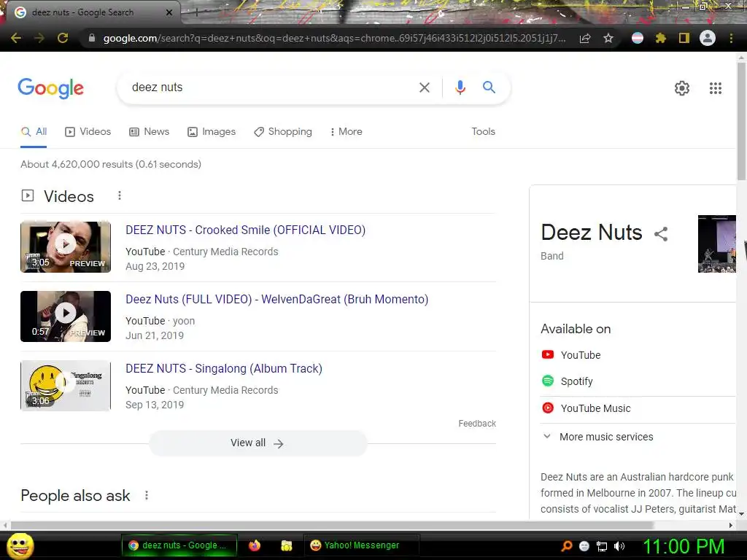The image size is (747, 560).
Task: Click the Google logo
Action: point(50,88)
